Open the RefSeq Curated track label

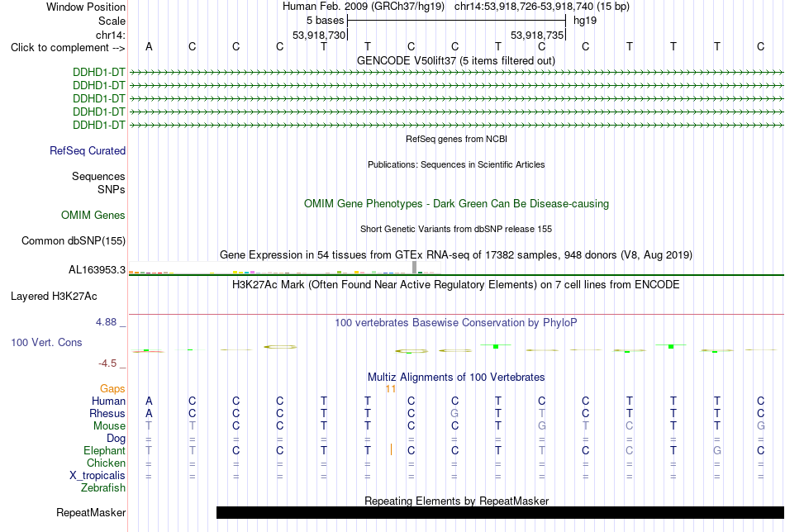coord(87,150)
